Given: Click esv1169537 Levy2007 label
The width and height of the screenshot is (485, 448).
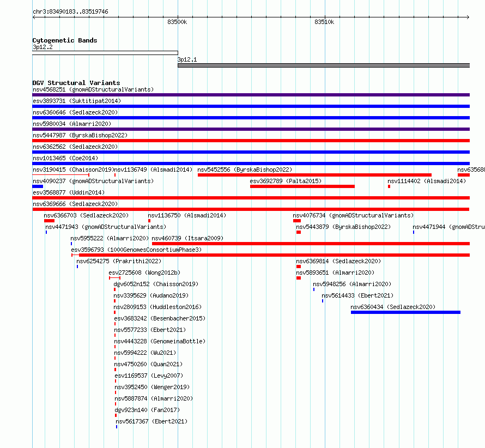Looking at the screenshot, I should pos(149,376).
